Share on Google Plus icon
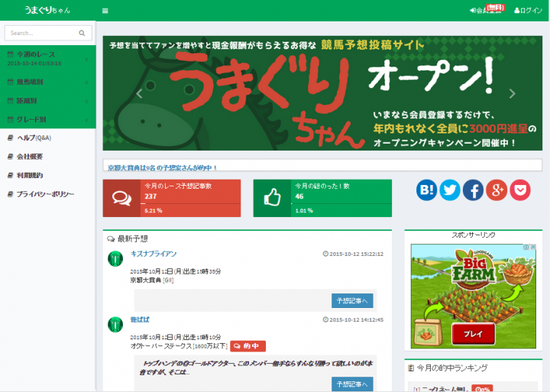The image size is (550, 392). coord(497,190)
